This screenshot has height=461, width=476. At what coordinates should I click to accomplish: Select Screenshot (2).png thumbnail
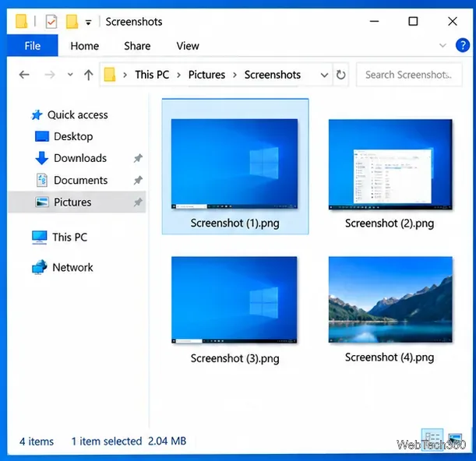390,164
